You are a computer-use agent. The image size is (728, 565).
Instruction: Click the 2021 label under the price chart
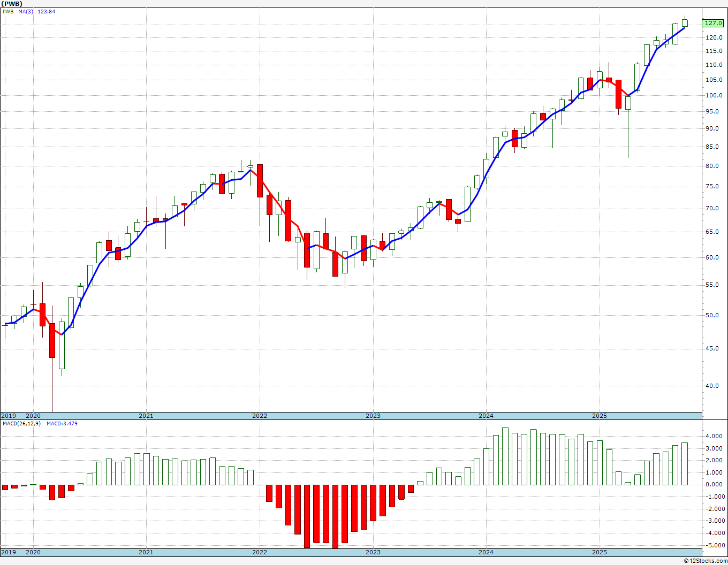pyautogui.click(x=146, y=416)
